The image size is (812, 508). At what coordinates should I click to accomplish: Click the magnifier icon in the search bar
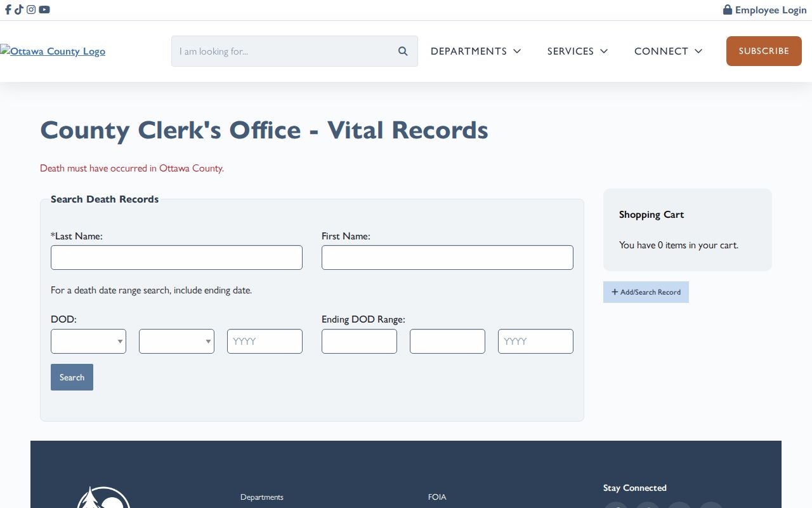click(x=403, y=51)
